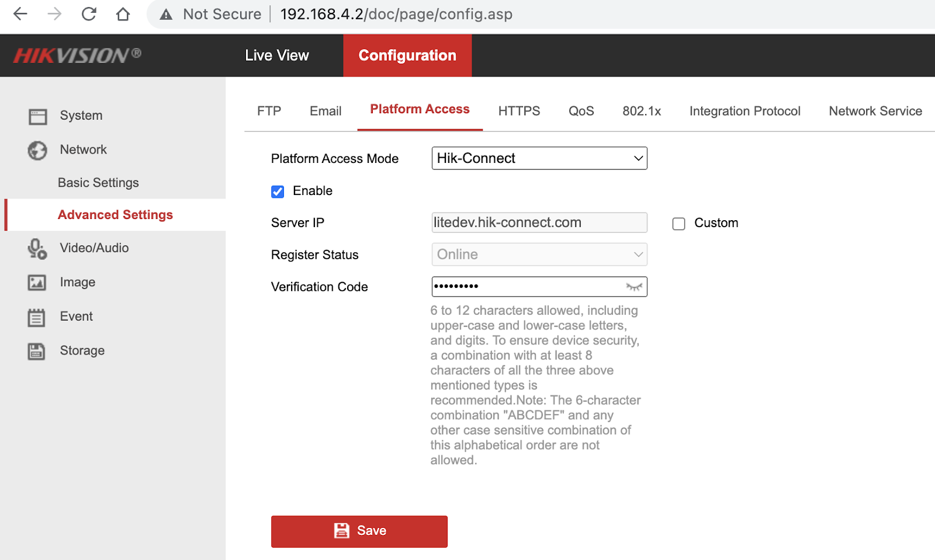Reload the page with refresh icon
This screenshot has width=935, height=560.
click(x=89, y=14)
